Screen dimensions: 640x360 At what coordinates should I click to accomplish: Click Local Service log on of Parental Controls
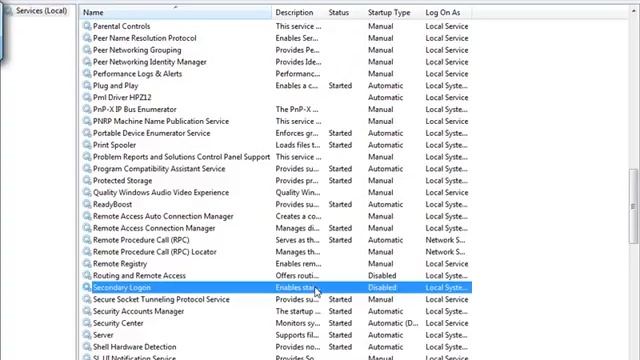pos(447,26)
